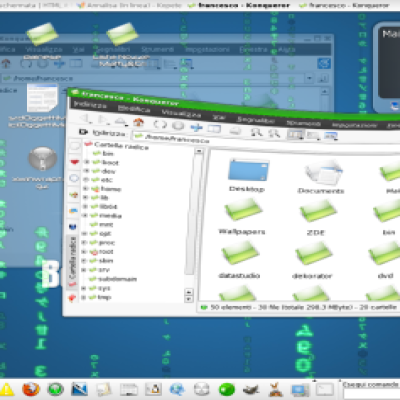Click the red sidebar tab icon
This screenshot has height=400, width=400.
(74, 162)
